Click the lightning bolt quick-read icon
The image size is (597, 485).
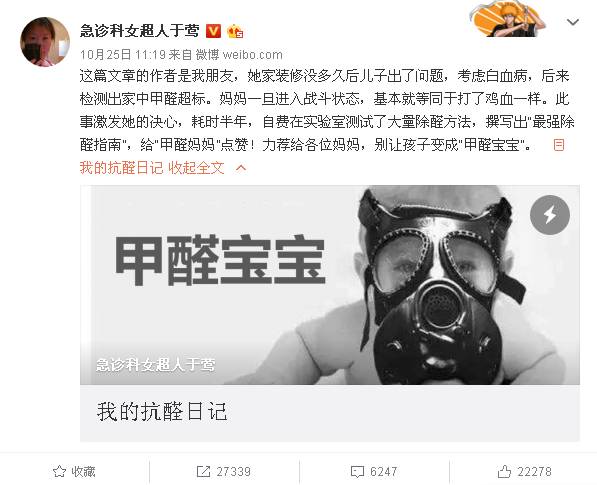click(x=550, y=215)
